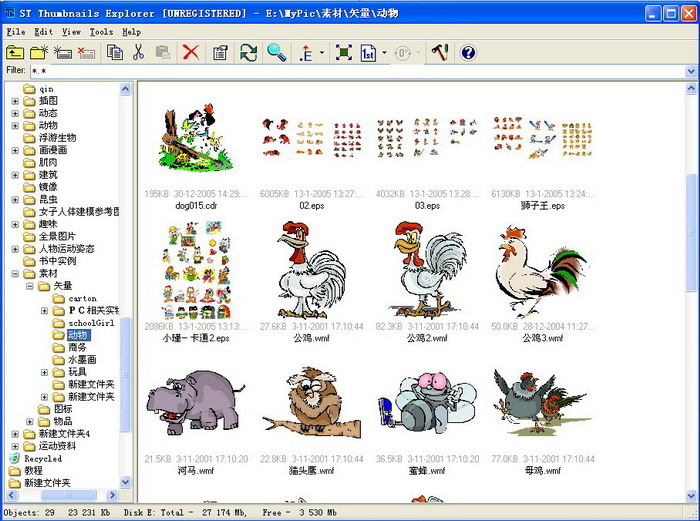The height and width of the screenshot is (521, 700).
Task: Select the 公鸡.wmf rooster thumbnail
Action: (x=312, y=270)
